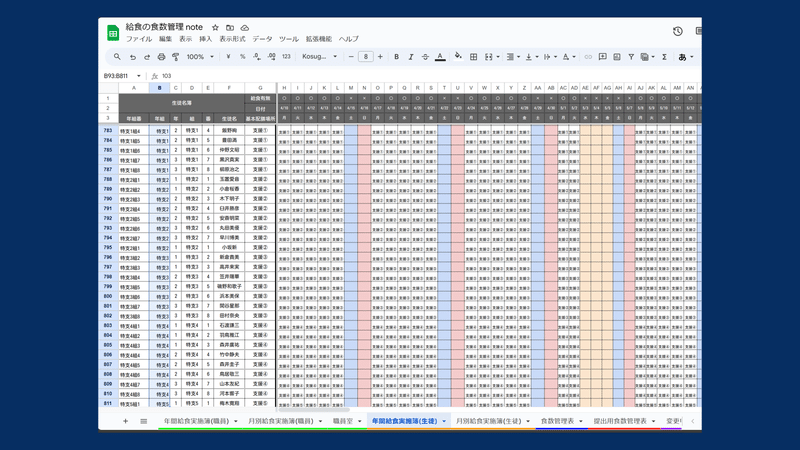Merge the selected cells
The image size is (800, 450).
click(488, 57)
